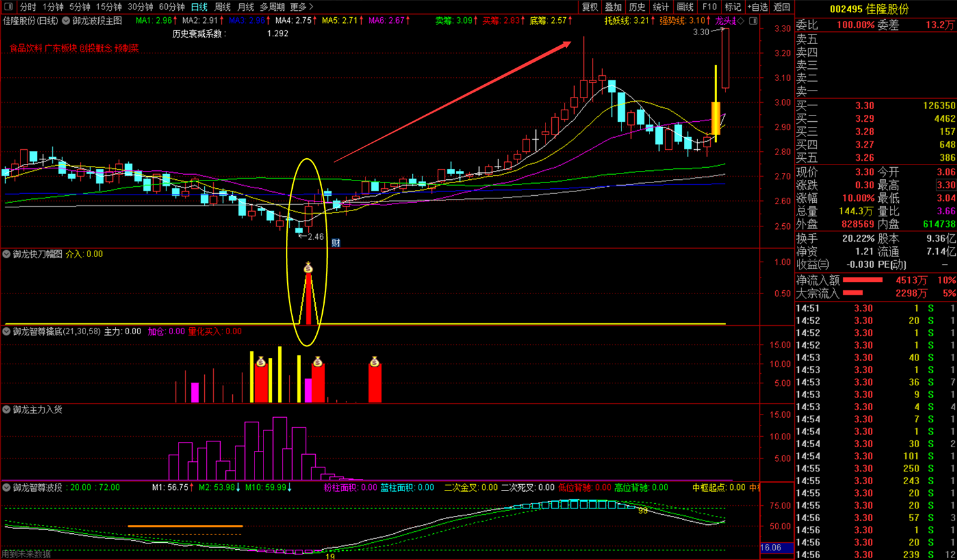957x560 pixels.
Task: Click the 量化买入: 0.00 indicator label
Action: (215, 332)
